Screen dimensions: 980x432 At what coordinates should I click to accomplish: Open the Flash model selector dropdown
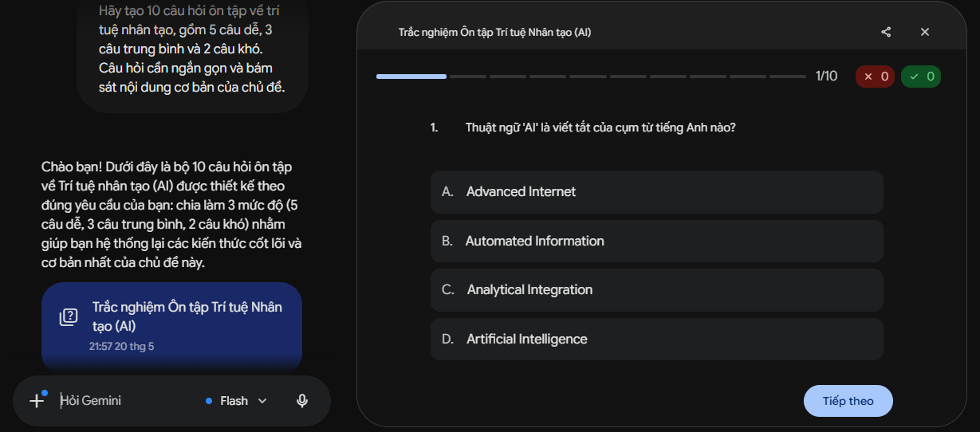click(236, 401)
